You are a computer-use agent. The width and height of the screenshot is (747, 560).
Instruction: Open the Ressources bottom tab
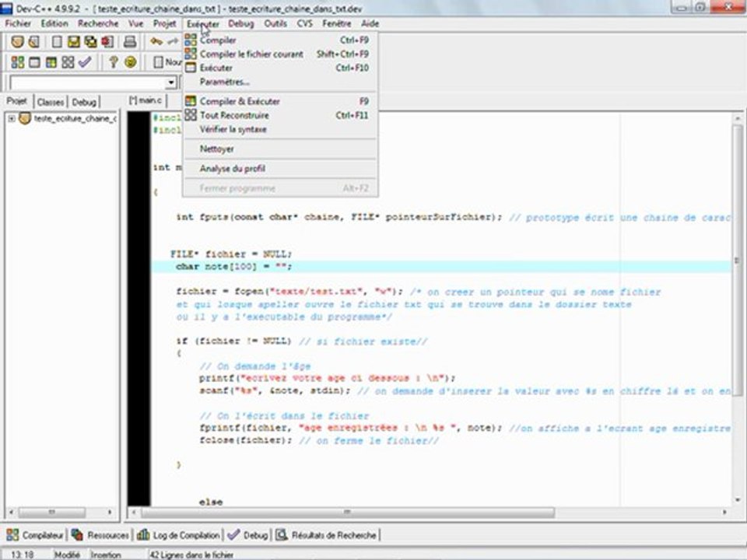(x=100, y=535)
